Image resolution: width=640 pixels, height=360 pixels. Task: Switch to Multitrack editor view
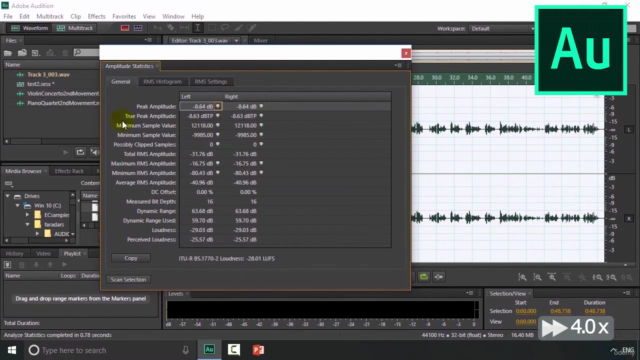75,28
